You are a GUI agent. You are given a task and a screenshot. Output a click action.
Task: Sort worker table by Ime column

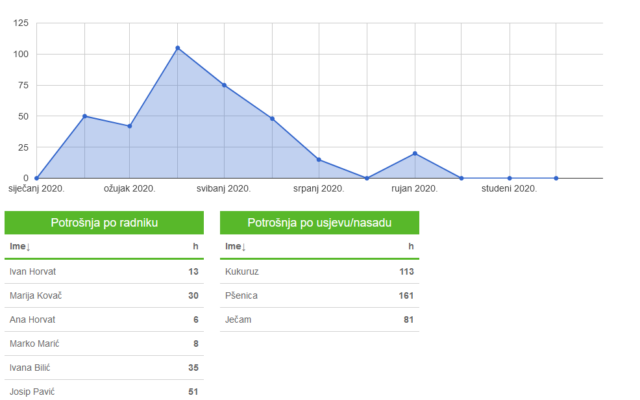20,247
